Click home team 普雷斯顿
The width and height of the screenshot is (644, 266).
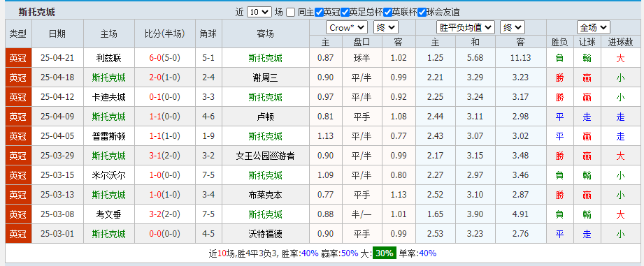109,136
